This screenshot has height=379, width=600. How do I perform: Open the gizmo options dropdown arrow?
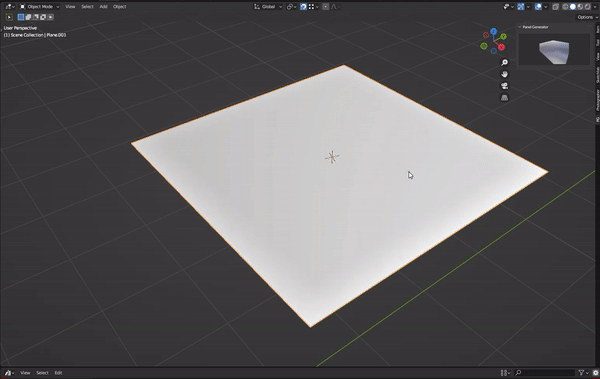click(x=528, y=7)
